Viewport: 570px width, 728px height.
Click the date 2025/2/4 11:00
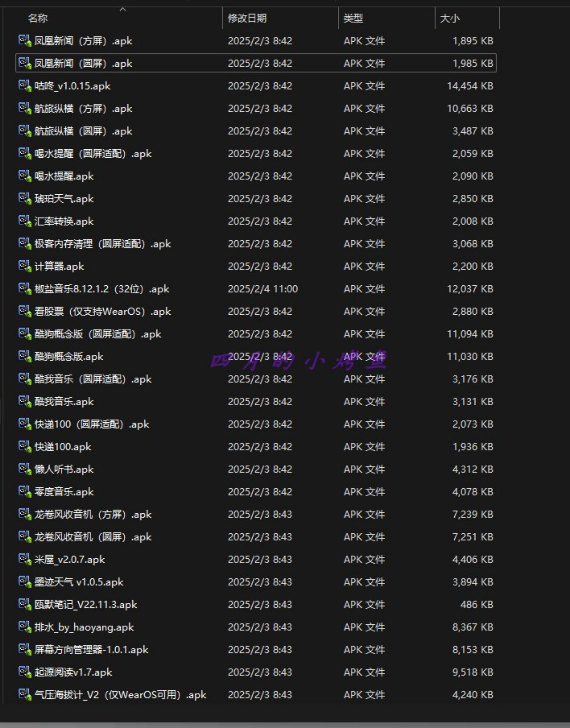click(263, 289)
